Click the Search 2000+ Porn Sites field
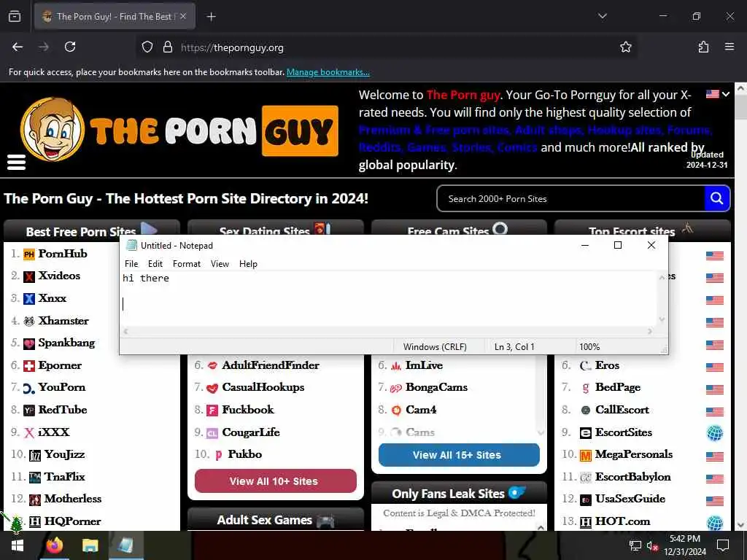The height and width of the screenshot is (560, 747). point(570,198)
